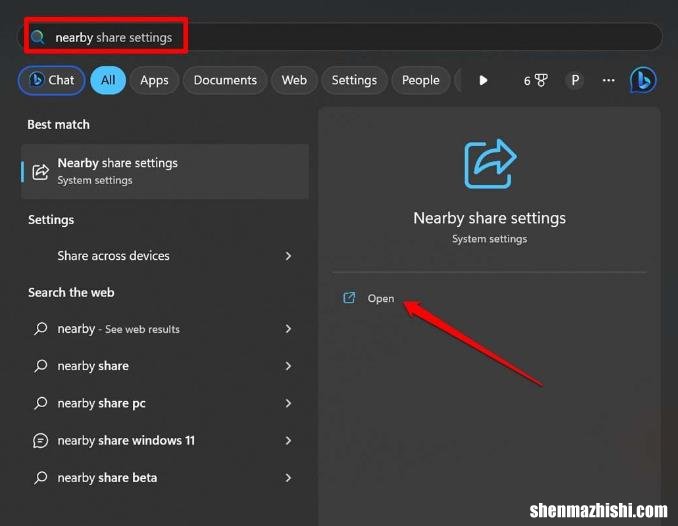The image size is (678, 526).
Task: Select nearby - See web results suggestion
Action: [165, 329]
